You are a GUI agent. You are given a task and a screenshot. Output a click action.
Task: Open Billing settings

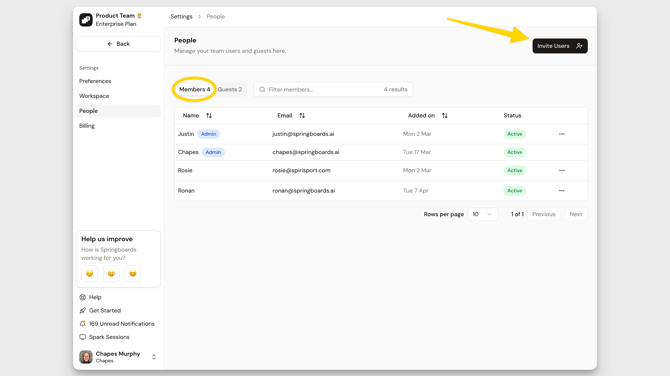87,126
